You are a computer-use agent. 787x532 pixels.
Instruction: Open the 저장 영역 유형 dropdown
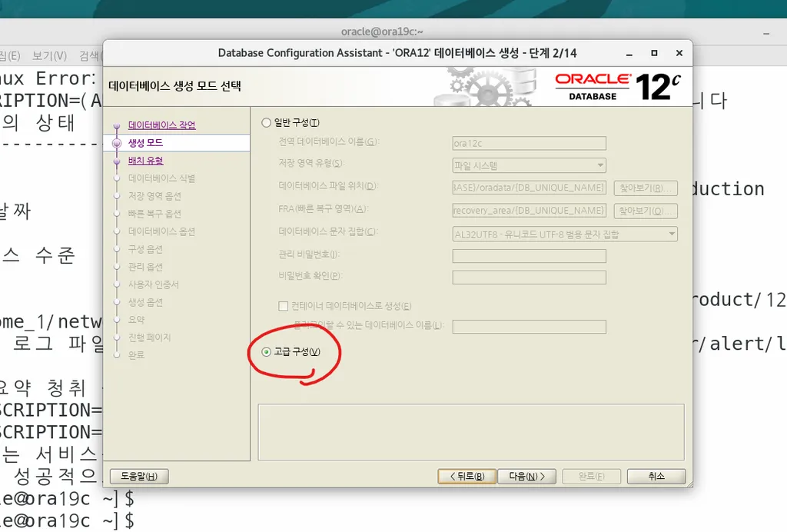pos(529,165)
